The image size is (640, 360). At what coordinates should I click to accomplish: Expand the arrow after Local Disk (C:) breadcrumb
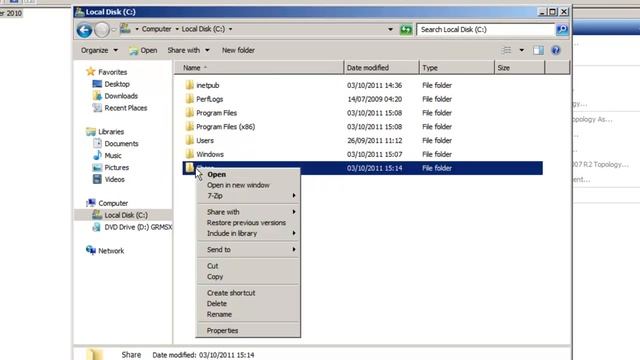[230, 29]
